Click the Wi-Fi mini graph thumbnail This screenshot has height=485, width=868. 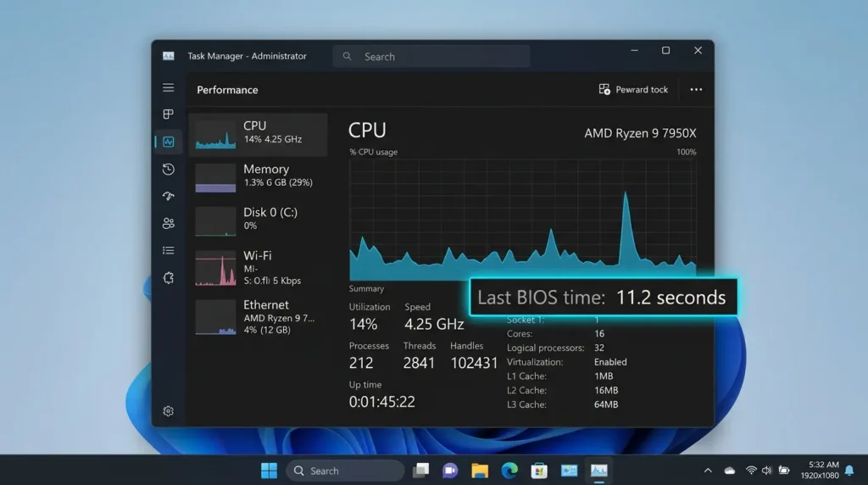click(x=215, y=268)
